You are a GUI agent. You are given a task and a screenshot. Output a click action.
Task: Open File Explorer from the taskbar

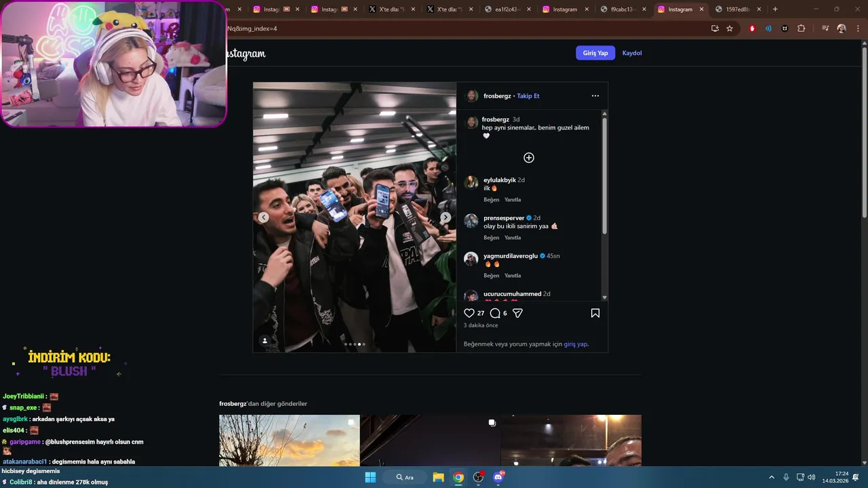tap(439, 477)
